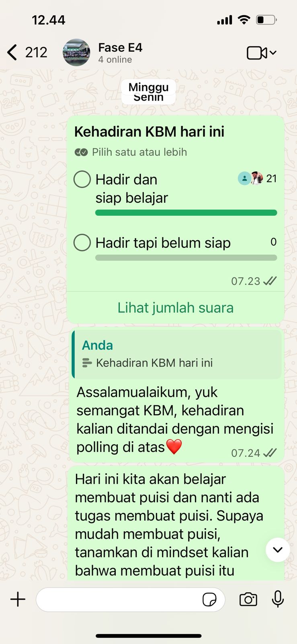
Task: Open group info via 'Fase E4' title
Action: 120,47
